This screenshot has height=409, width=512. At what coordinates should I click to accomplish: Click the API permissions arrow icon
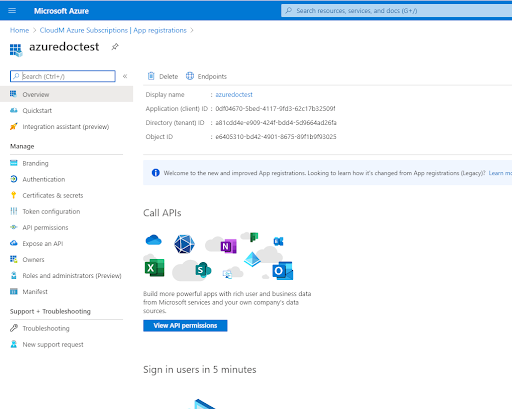point(14,227)
